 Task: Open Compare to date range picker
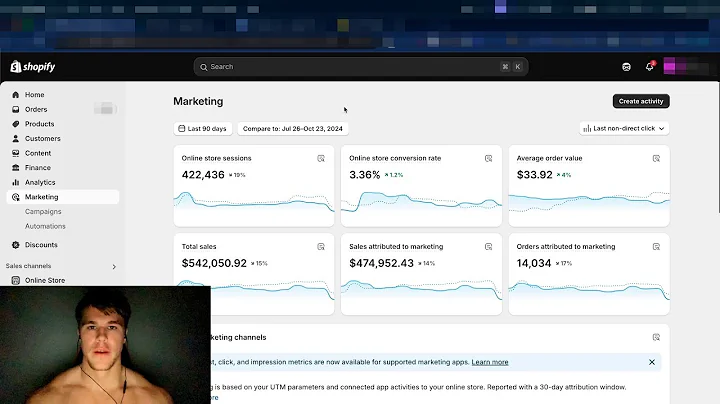tap(293, 129)
